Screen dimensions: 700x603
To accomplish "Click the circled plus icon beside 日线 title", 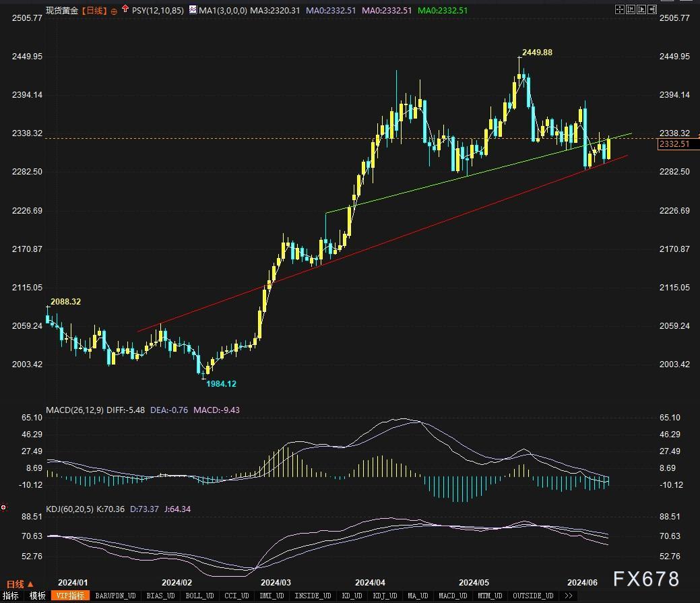I will click(x=113, y=11).
